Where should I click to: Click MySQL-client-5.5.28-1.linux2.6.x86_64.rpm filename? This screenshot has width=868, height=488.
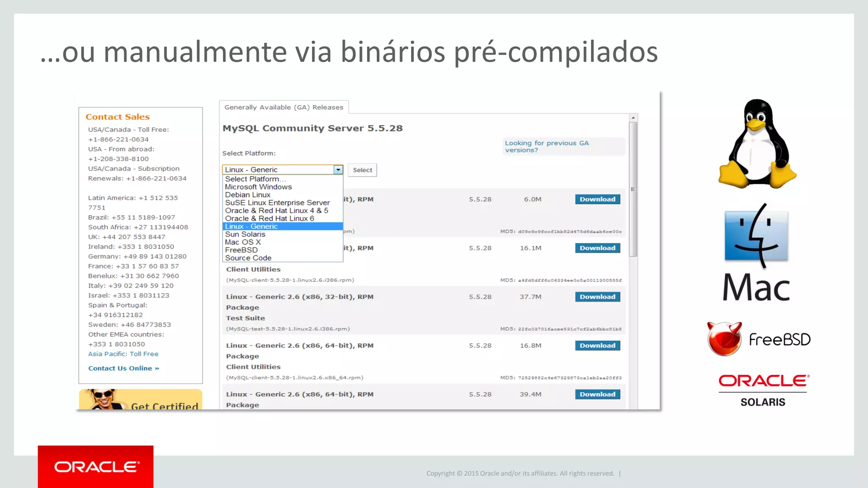(x=295, y=377)
